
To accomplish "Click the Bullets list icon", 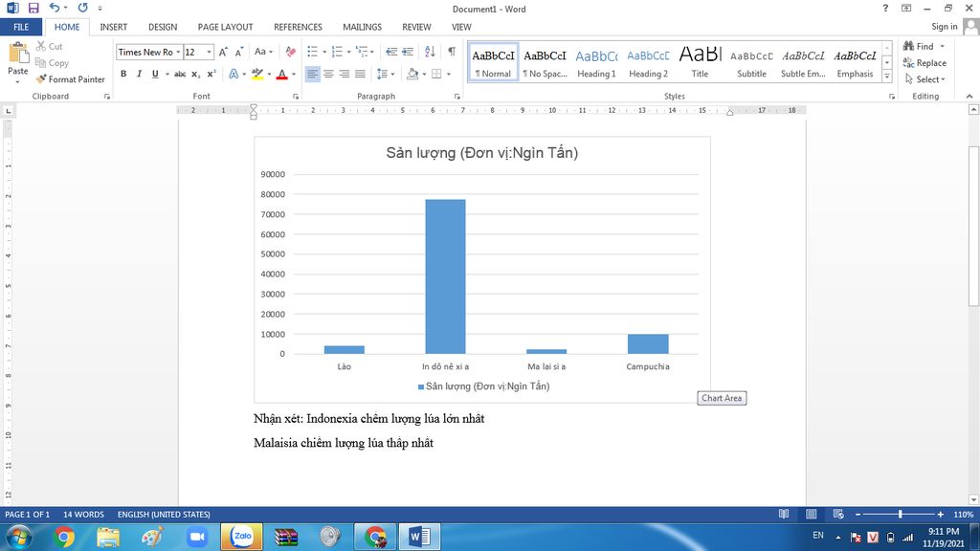I will [x=313, y=52].
